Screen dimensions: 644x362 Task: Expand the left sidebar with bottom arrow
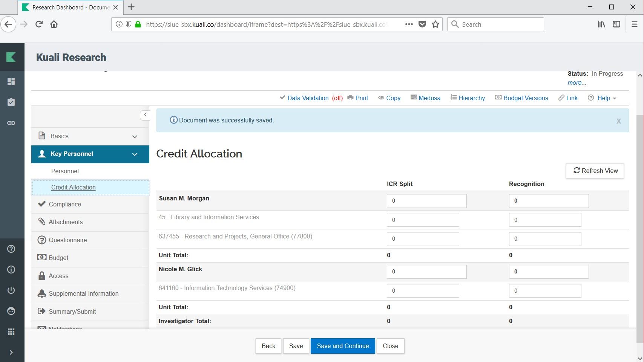click(11, 353)
